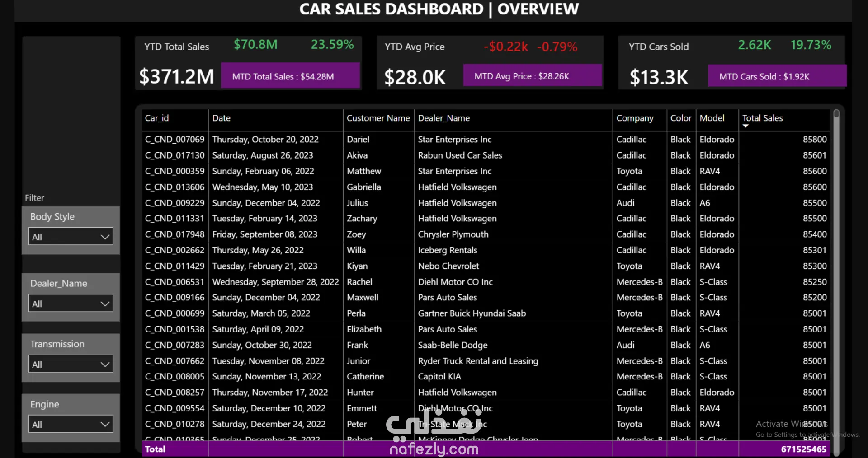This screenshot has height=458, width=868.
Task: Click customer name Hunter
Action: [360, 393]
